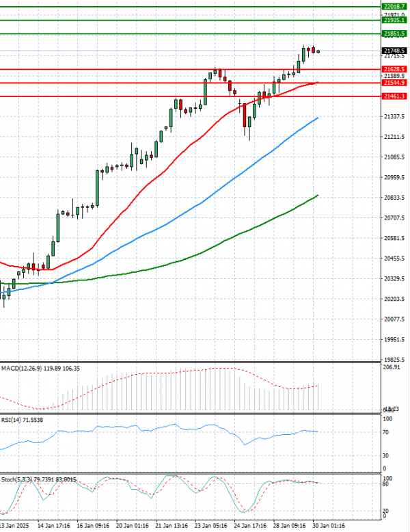Click the 14 Jan 17:16 time label

[53, 526]
